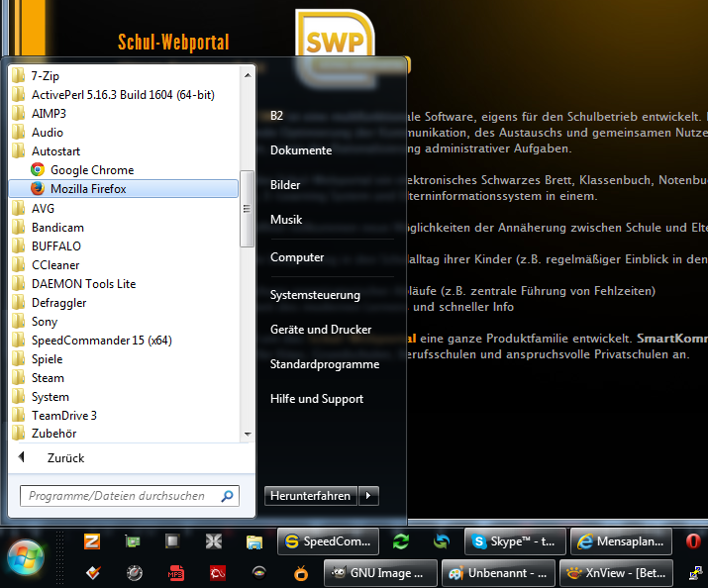Click the blue-green sync arrows icon
708x588 pixels.
point(442,541)
